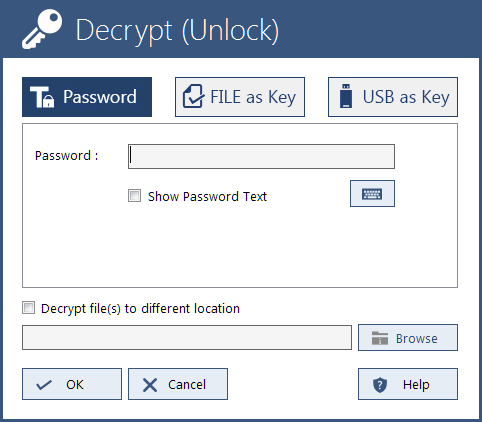Viewport: 482px width, 422px height.
Task: Switch to the USB as Key tab
Action: click(x=393, y=97)
